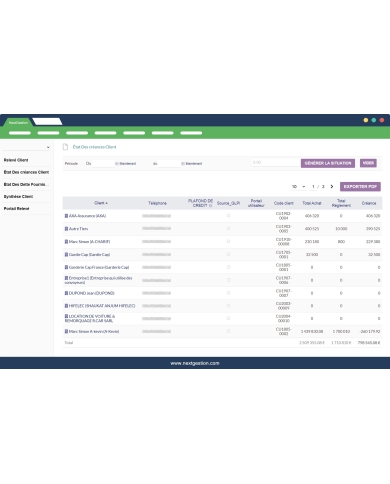Select the LOCATION DE VOITURE & REMORQUAGE client name
Screen dimensions: 390x484
pyautogui.click(x=90, y=318)
